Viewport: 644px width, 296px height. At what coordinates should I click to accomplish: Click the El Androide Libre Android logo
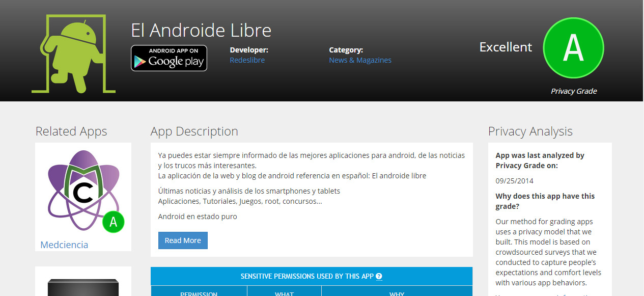[74, 53]
